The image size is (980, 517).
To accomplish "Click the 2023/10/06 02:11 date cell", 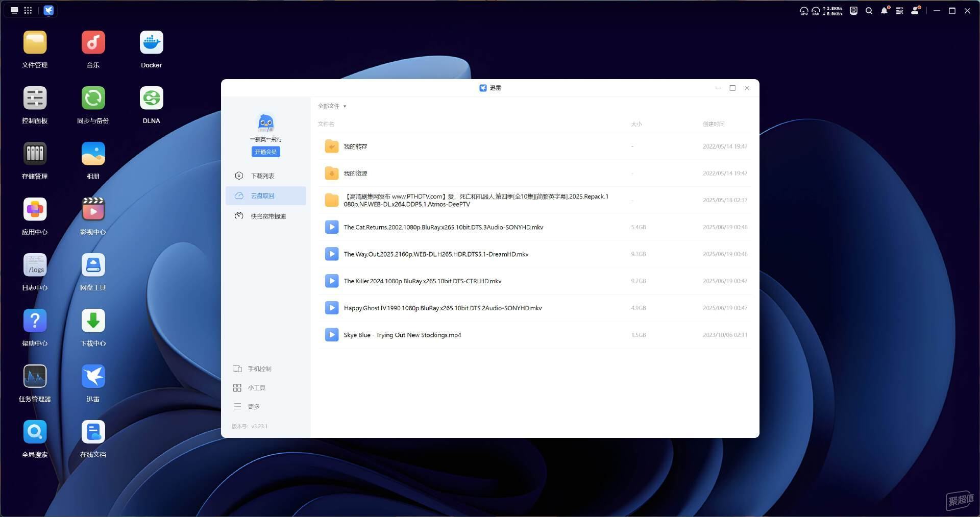I will 725,335.
